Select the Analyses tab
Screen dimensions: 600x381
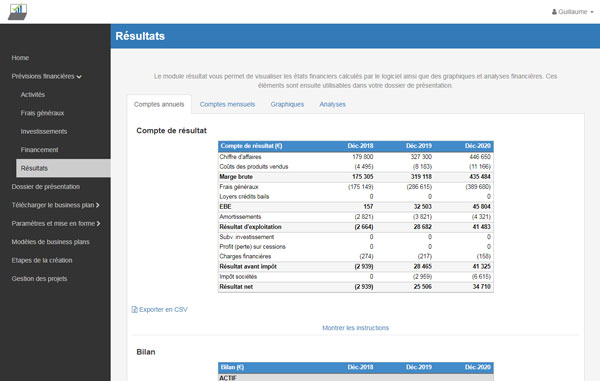(332, 104)
